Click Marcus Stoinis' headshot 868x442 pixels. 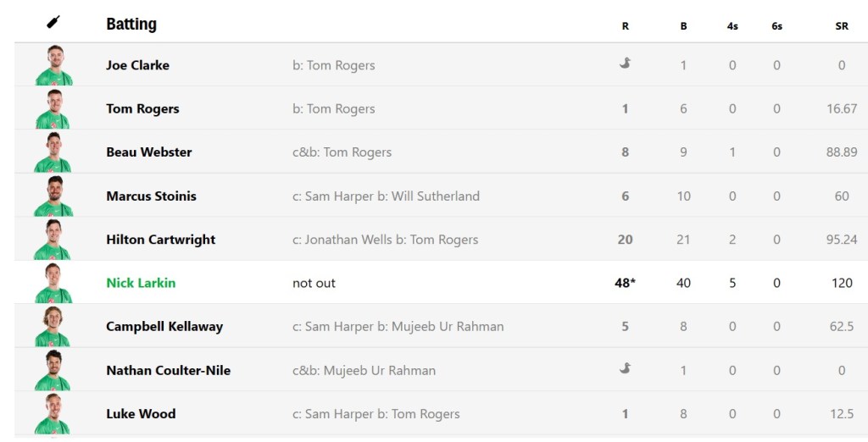point(54,196)
